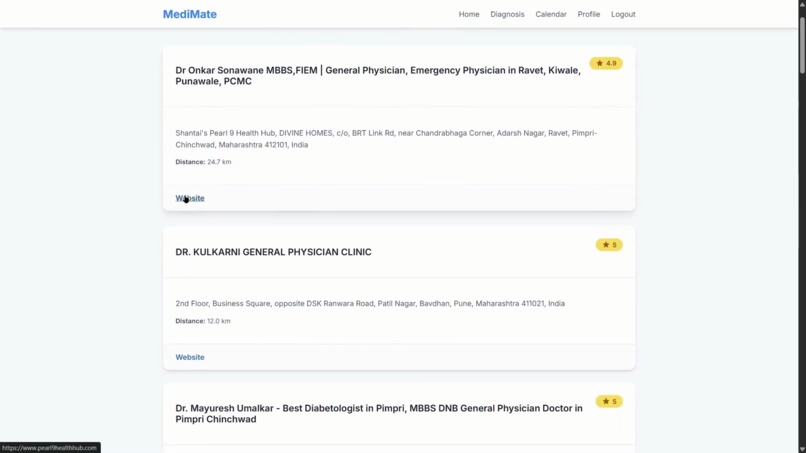The height and width of the screenshot is (453, 806).
Task: Click Dr. Kulkarni clinic's 5 star badge
Action: [609, 245]
